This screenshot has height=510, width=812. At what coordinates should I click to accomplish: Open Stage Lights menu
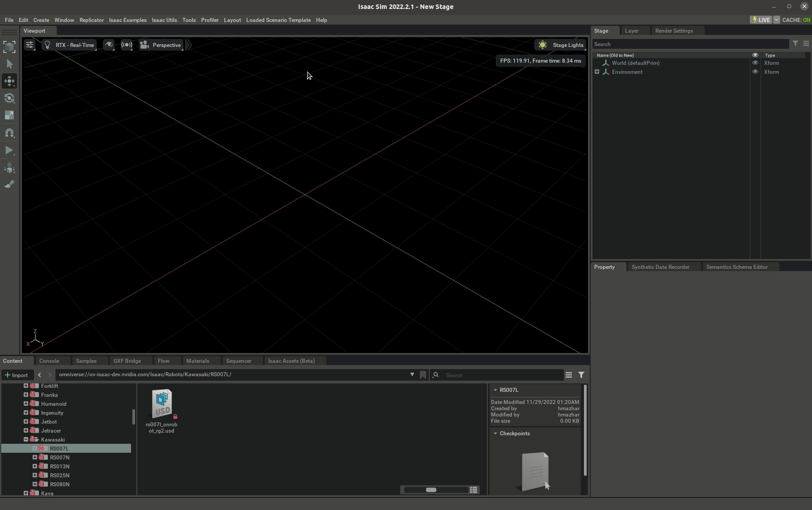[560, 45]
